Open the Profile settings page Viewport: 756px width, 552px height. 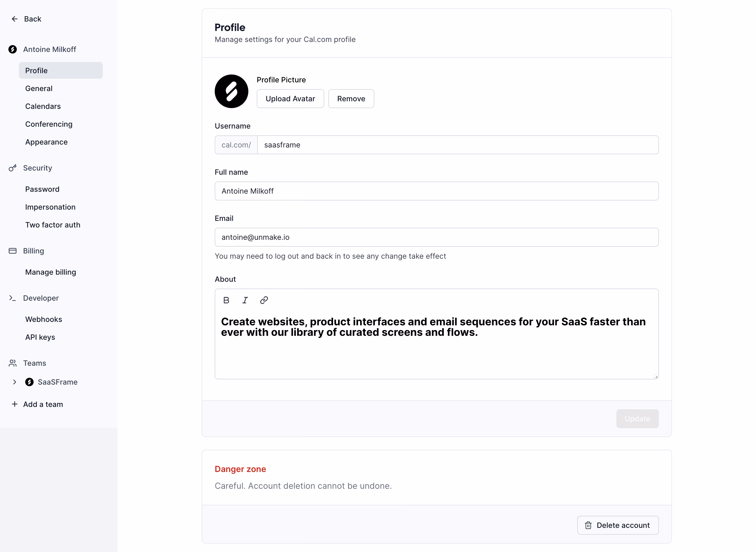coord(61,71)
